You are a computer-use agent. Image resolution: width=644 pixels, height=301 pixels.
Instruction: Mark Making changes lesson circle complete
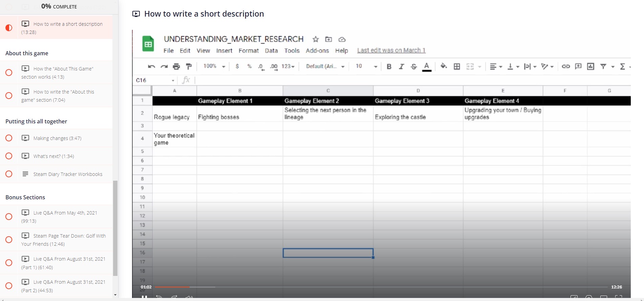pyautogui.click(x=9, y=138)
